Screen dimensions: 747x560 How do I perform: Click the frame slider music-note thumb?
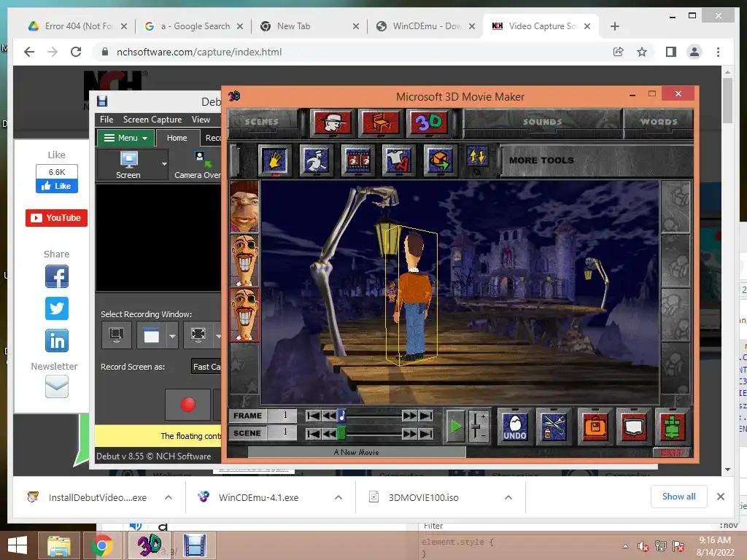tap(341, 415)
